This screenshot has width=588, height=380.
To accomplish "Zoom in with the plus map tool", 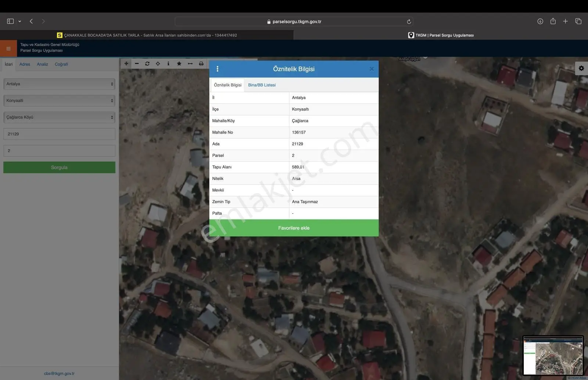I will point(126,64).
